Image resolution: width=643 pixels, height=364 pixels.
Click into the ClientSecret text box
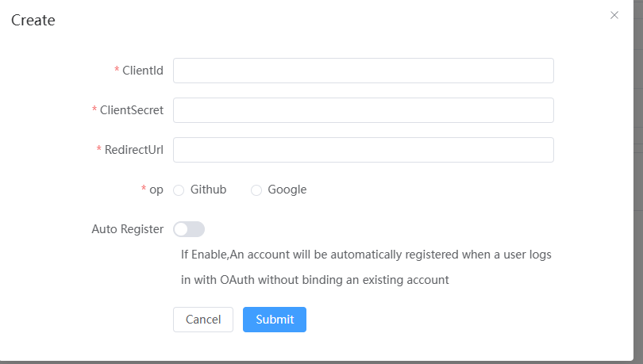click(363, 110)
